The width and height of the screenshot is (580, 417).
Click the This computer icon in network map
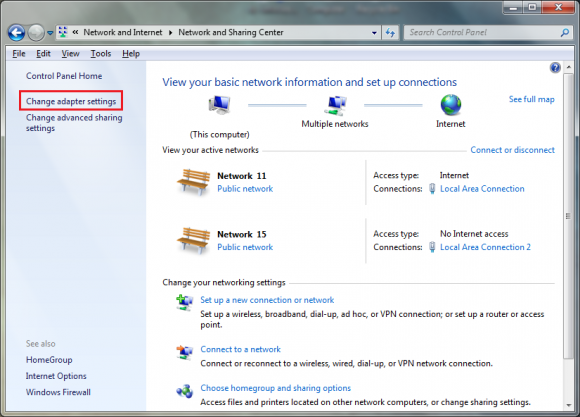click(220, 105)
